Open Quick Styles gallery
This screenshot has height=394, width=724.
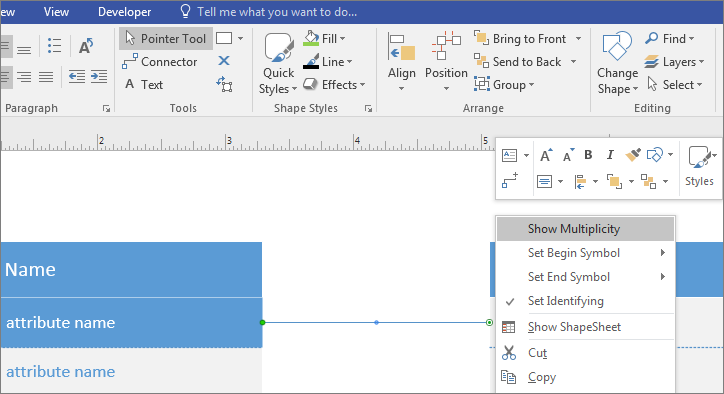click(x=278, y=63)
